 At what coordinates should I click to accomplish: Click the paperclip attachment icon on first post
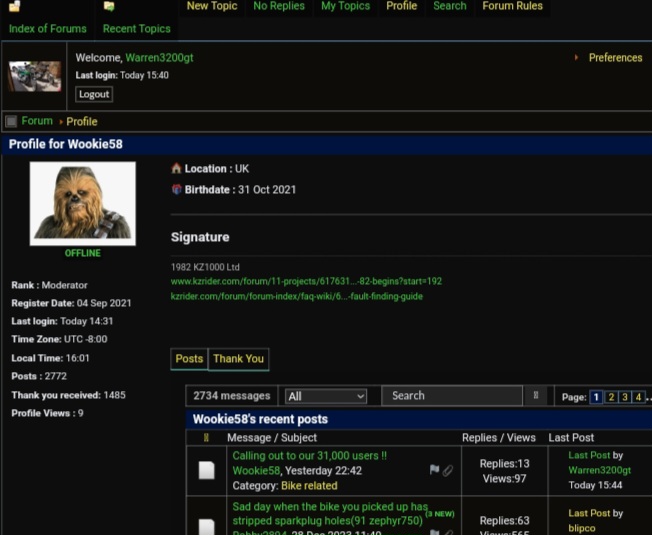pos(447,470)
